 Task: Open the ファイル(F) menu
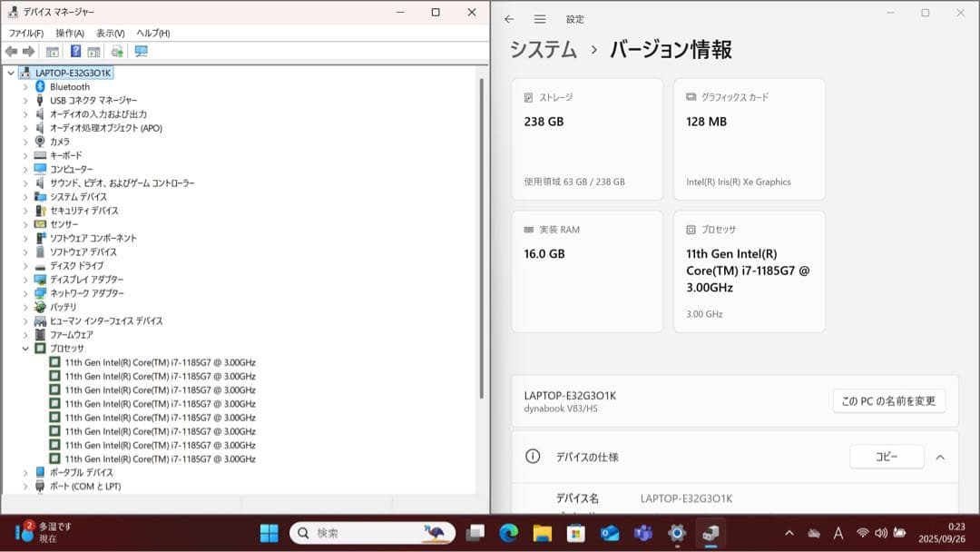coord(25,33)
